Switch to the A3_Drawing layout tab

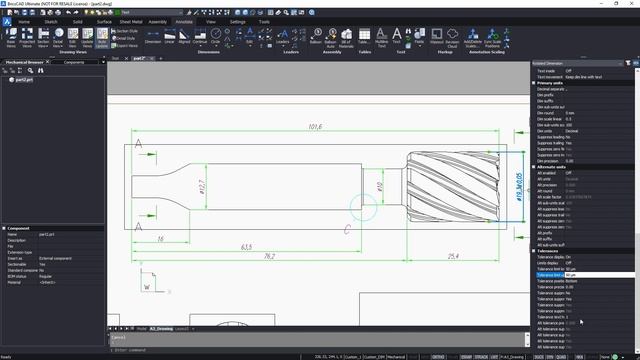(161, 329)
